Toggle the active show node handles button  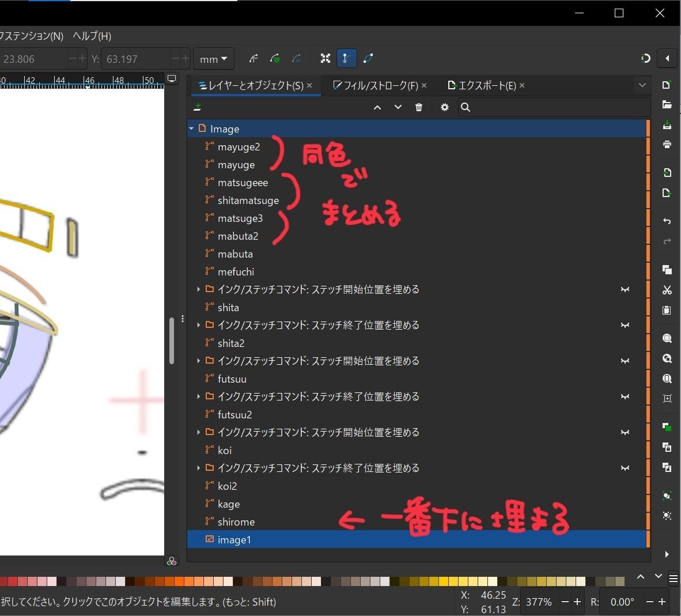(347, 58)
